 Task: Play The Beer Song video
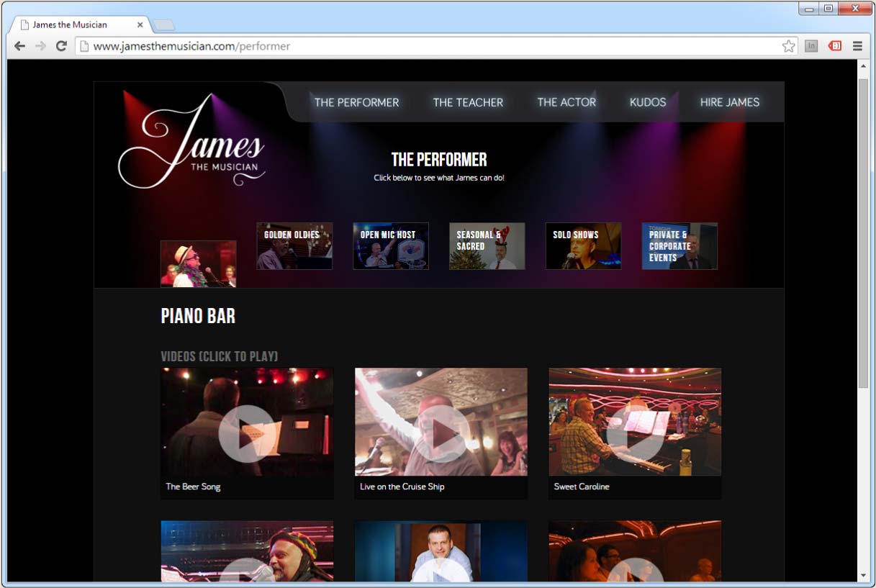(247, 433)
